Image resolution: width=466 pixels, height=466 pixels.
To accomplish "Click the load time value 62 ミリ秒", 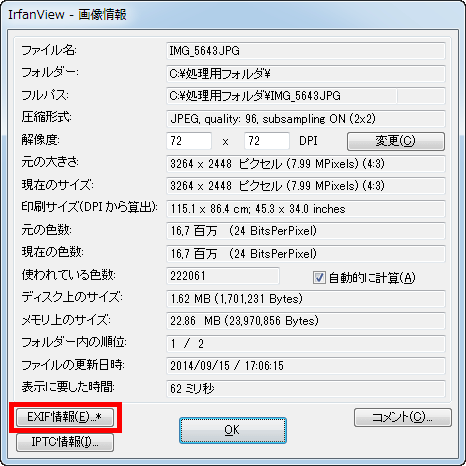I will tap(306, 389).
